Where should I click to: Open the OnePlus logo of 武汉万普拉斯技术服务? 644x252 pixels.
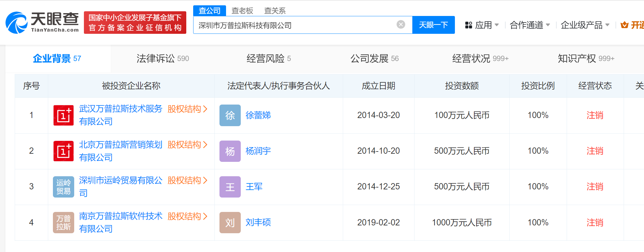click(64, 115)
